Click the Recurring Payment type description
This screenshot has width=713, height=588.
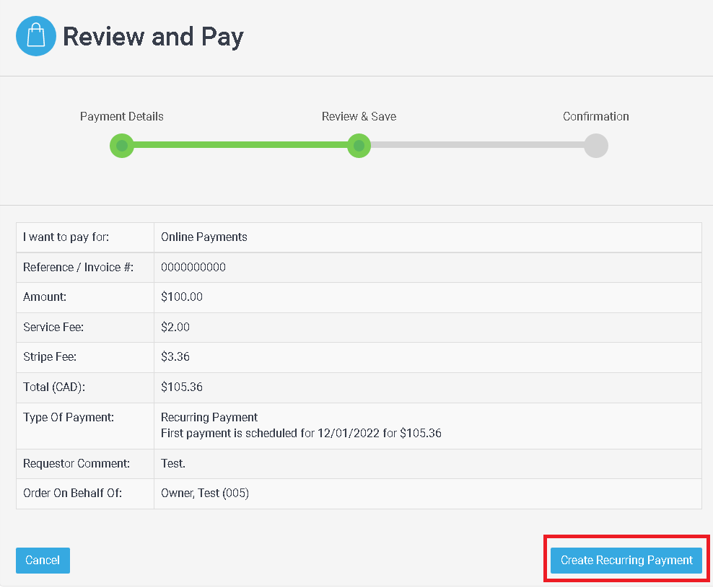(209, 417)
